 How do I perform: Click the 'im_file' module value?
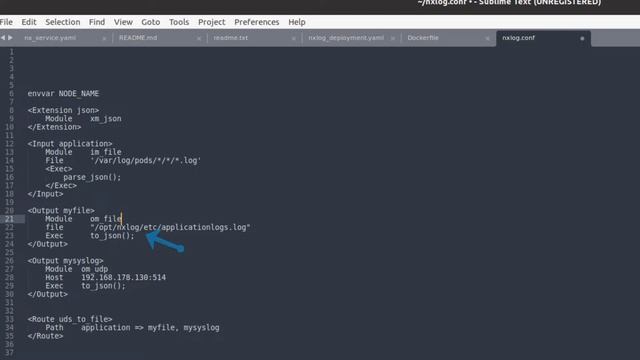pyautogui.click(x=106, y=152)
